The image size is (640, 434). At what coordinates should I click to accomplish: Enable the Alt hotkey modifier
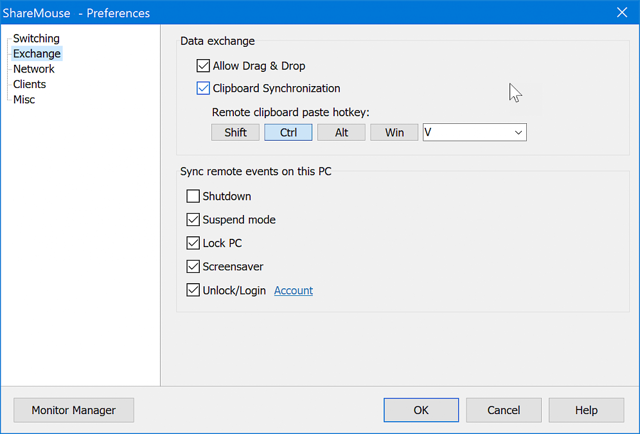tap(341, 132)
